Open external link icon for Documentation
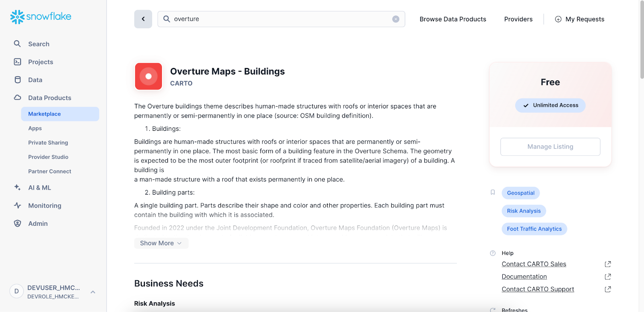 tap(608, 277)
